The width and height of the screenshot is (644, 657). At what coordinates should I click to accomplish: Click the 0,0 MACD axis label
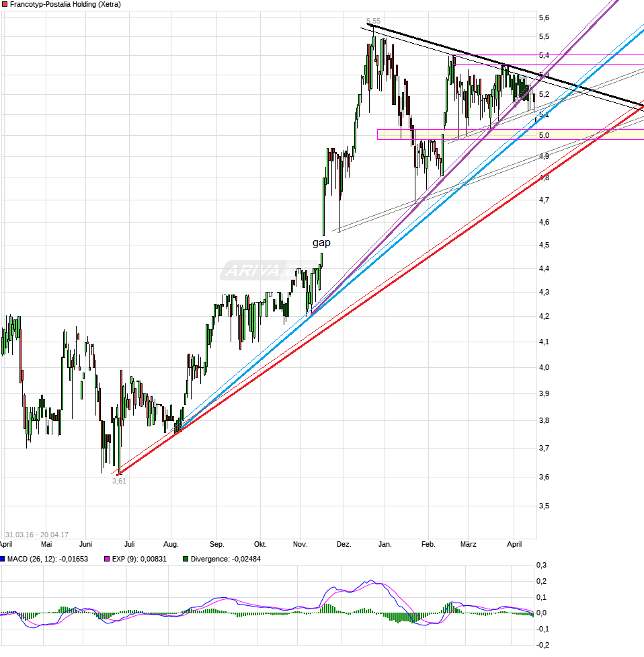pos(541,613)
